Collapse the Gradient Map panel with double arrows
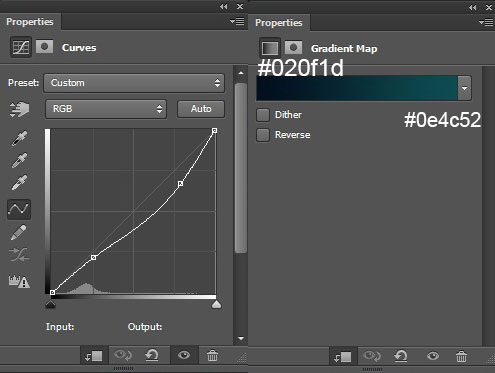The image size is (495, 373). [473, 7]
